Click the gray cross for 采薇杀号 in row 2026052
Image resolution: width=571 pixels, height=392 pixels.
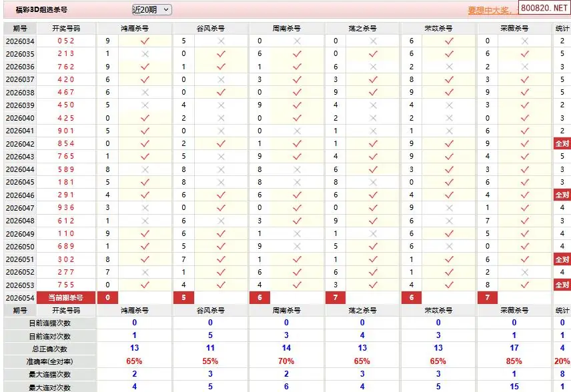[x=525, y=273]
